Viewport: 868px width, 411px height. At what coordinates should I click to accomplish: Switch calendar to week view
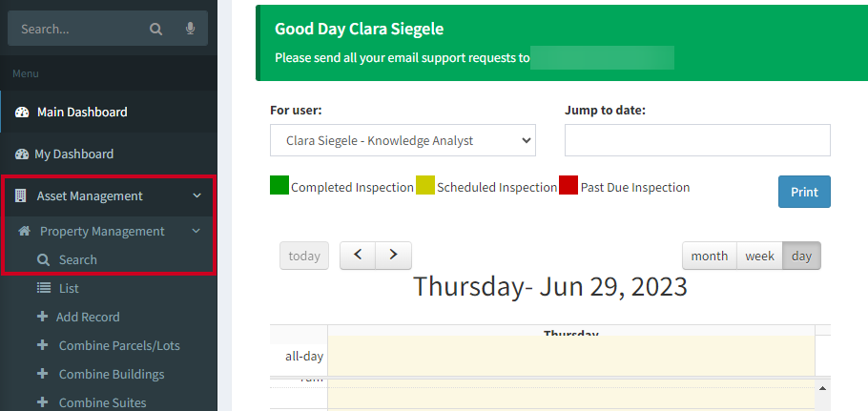759,256
